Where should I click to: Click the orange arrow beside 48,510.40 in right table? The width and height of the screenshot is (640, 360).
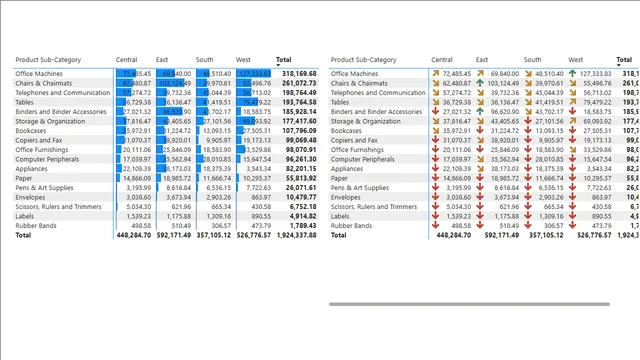point(528,73)
